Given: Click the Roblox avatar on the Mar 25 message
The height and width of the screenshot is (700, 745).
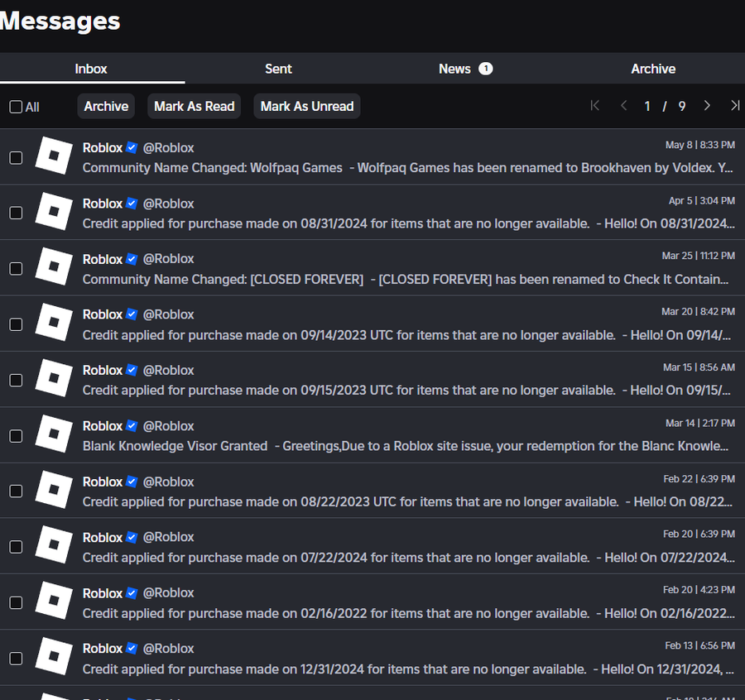Looking at the screenshot, I should click(x=54, y=267).
